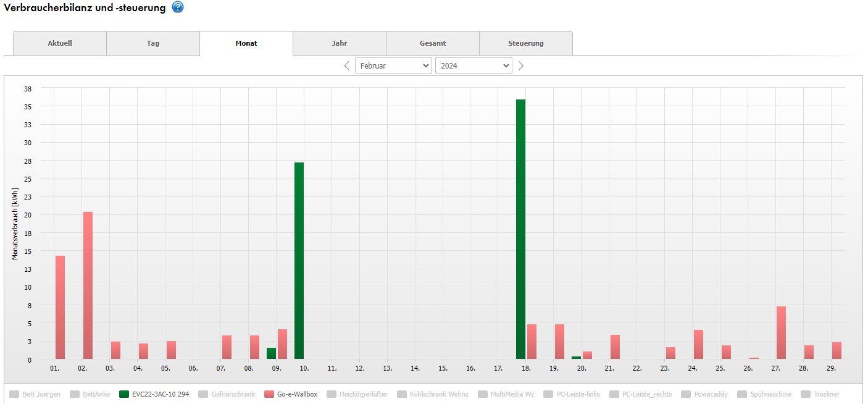Select the red bar on day 08
868x404 pixels.
click(254, 347)
